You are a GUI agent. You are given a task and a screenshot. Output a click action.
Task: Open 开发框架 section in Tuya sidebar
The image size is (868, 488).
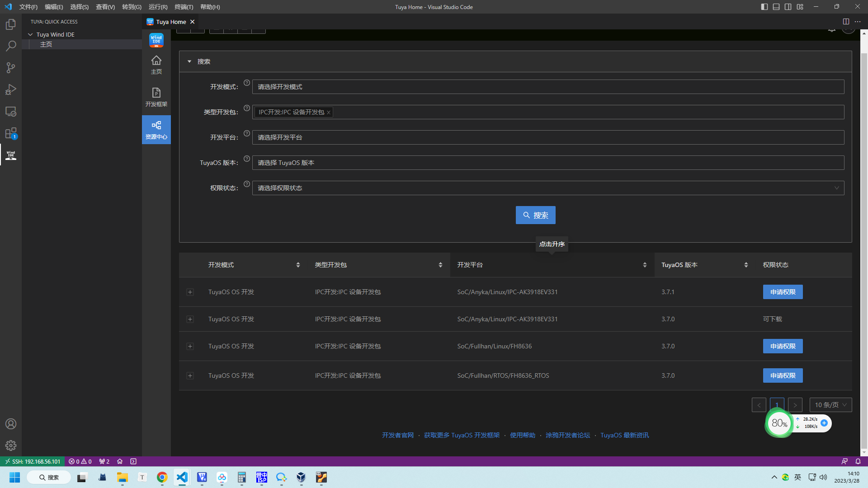pos(156,97)
